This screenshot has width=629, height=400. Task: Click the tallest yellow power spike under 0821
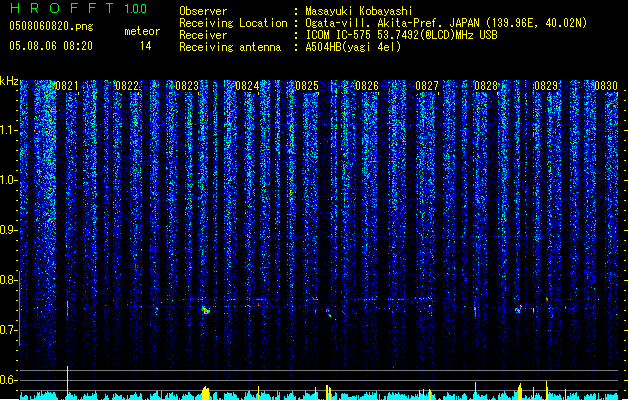pyautogui.click(x=67, y=382)
